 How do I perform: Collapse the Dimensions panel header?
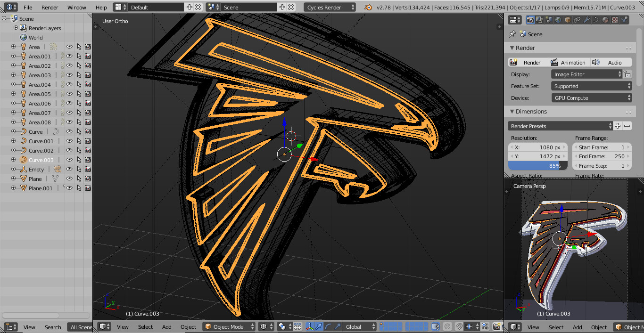569,111
